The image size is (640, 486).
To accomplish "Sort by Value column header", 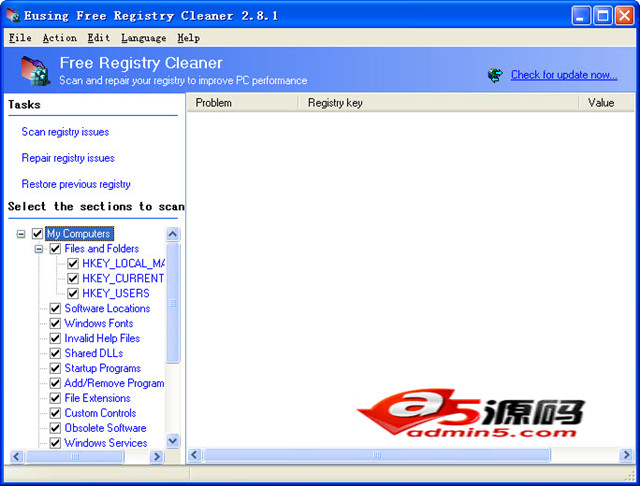I will pyautogui.click(x=607, y=103).
